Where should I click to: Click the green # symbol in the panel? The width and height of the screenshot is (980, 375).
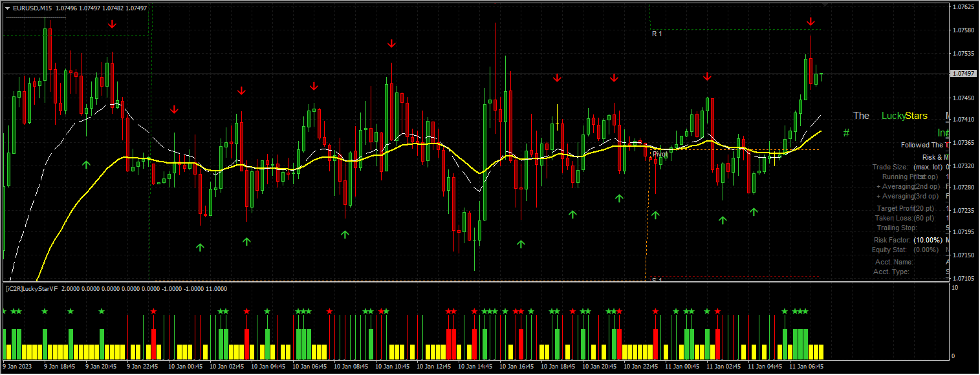[x=846, y=133]
